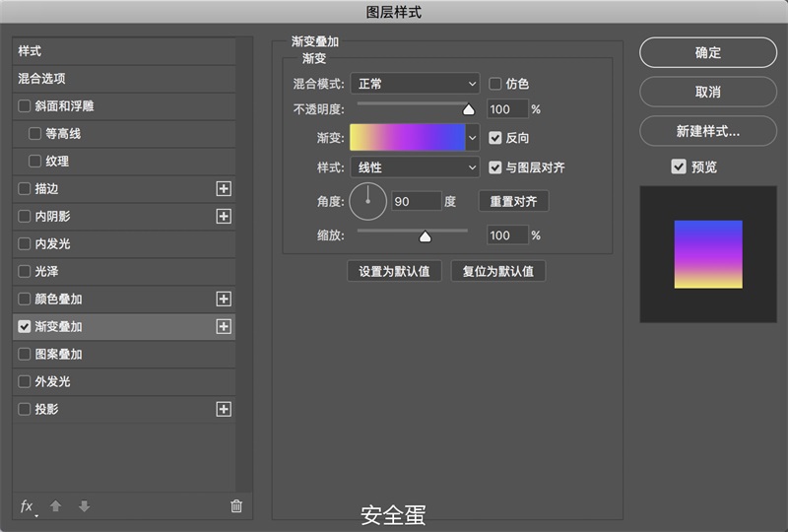Click 取消 button

[x=708, y=92]
